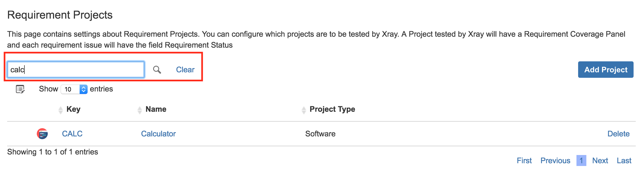
Task: Clear the project search filter
Action: 185,70
